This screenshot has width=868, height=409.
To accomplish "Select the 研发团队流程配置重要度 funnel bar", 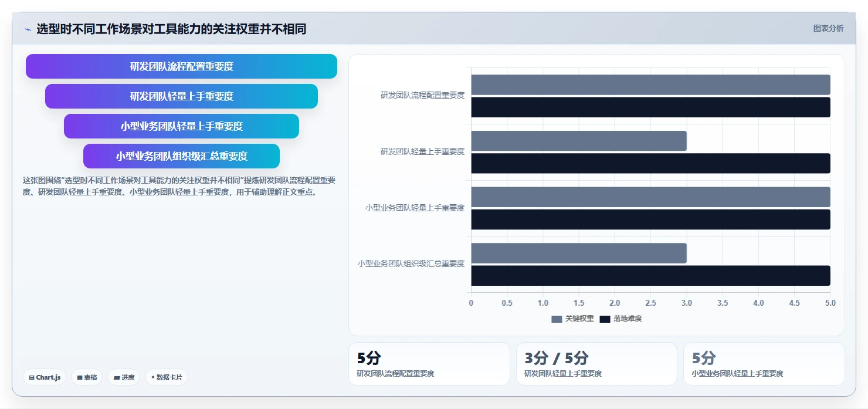I will tap(181, 66).
